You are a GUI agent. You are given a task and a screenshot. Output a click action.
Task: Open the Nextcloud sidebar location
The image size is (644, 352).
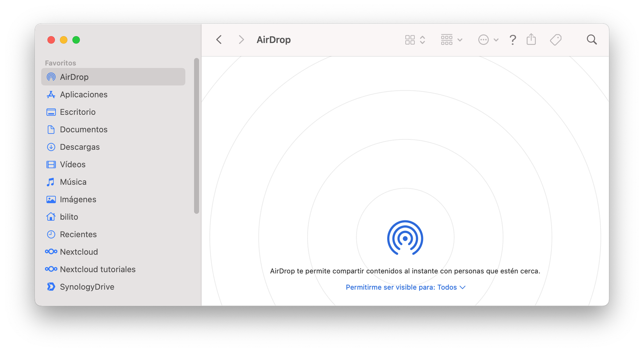79,252
